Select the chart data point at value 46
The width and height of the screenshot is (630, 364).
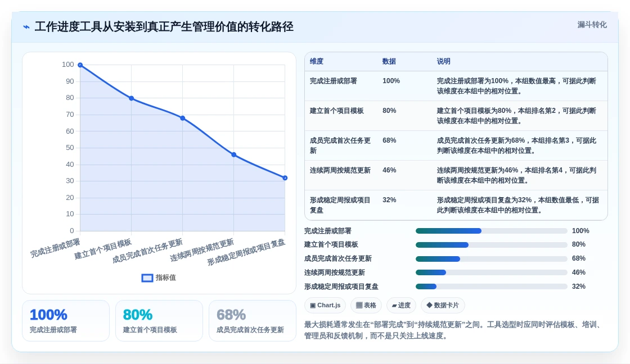(234, 154)
